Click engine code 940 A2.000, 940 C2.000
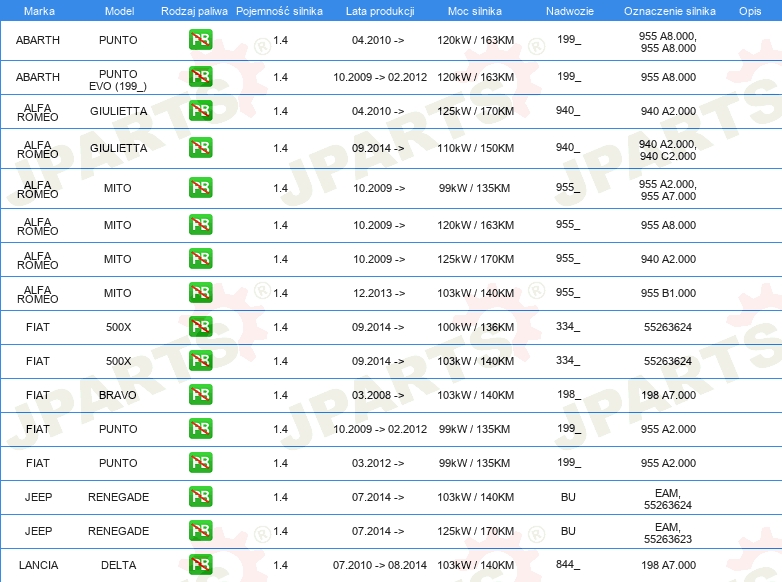 (x=668, y=150)
